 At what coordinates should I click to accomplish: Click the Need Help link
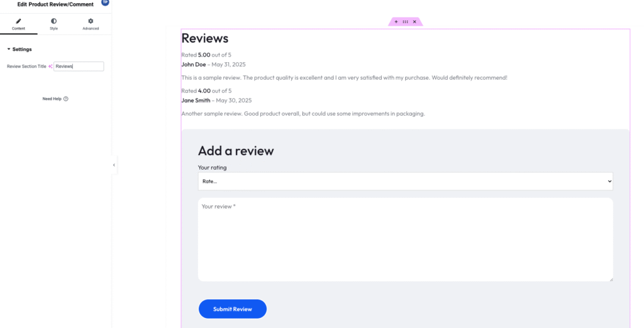pos(52,99)
